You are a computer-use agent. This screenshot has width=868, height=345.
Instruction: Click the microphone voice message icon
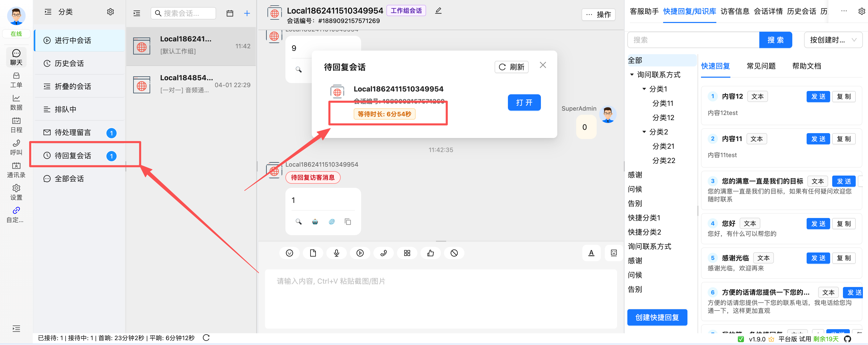pyautogui.click(x=336, y=253)
